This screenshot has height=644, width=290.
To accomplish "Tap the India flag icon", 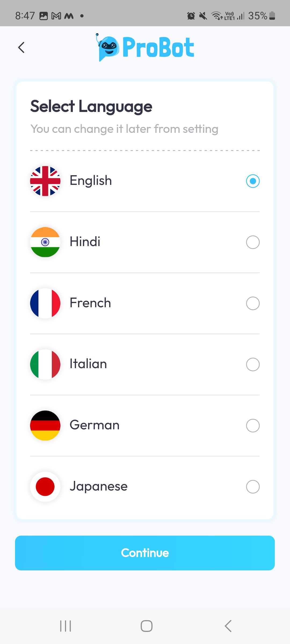I will pos(45,242).
